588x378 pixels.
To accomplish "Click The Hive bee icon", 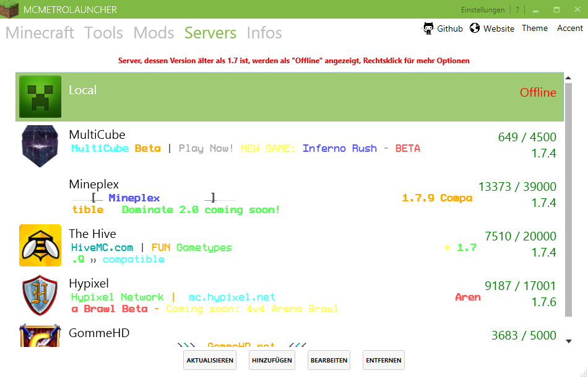I will 40,245.
